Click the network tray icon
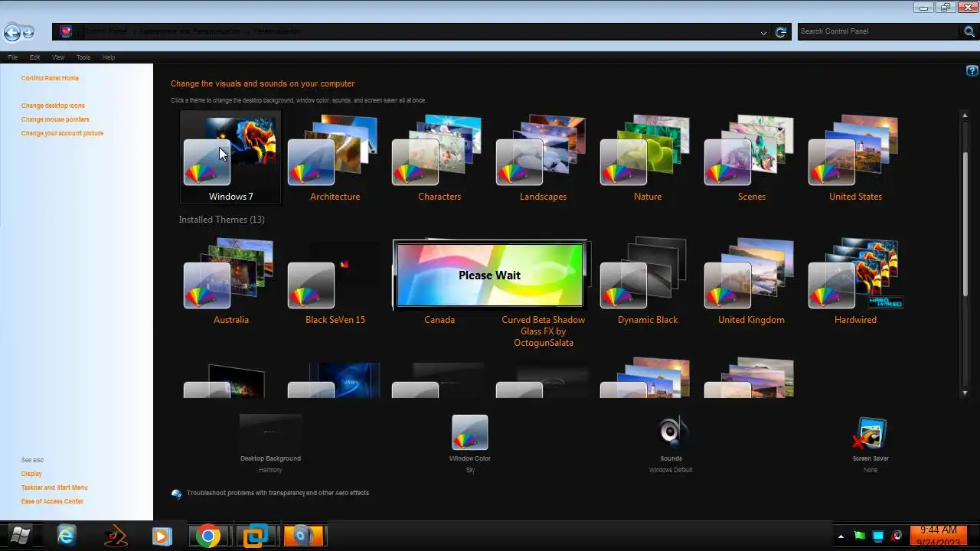980x551 pixels. click(x=878, y=536)
